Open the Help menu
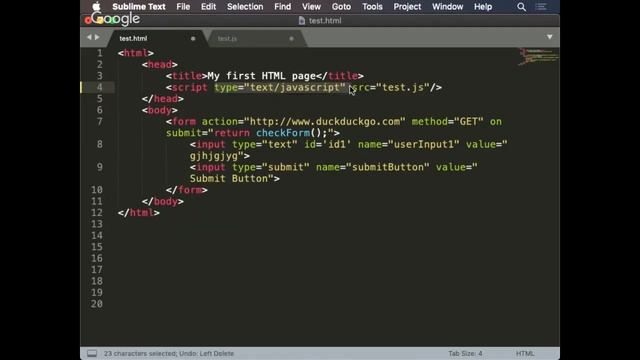The width and height of the screenshot is (640, 360). click(483, 7)
